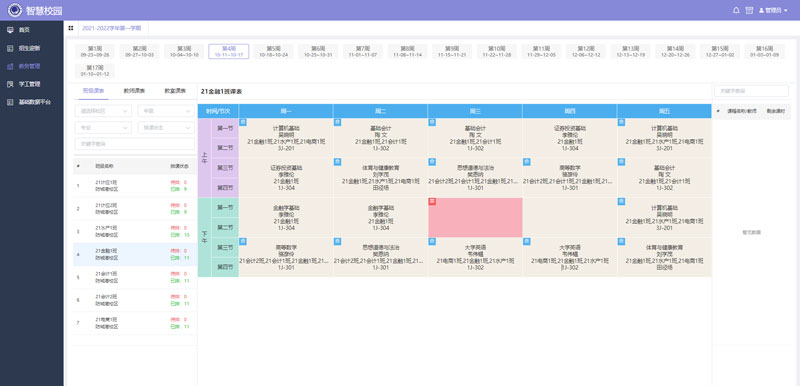
Task: Click the sidebar icon for 基础数据平台
Action: [x=10, y=102]
